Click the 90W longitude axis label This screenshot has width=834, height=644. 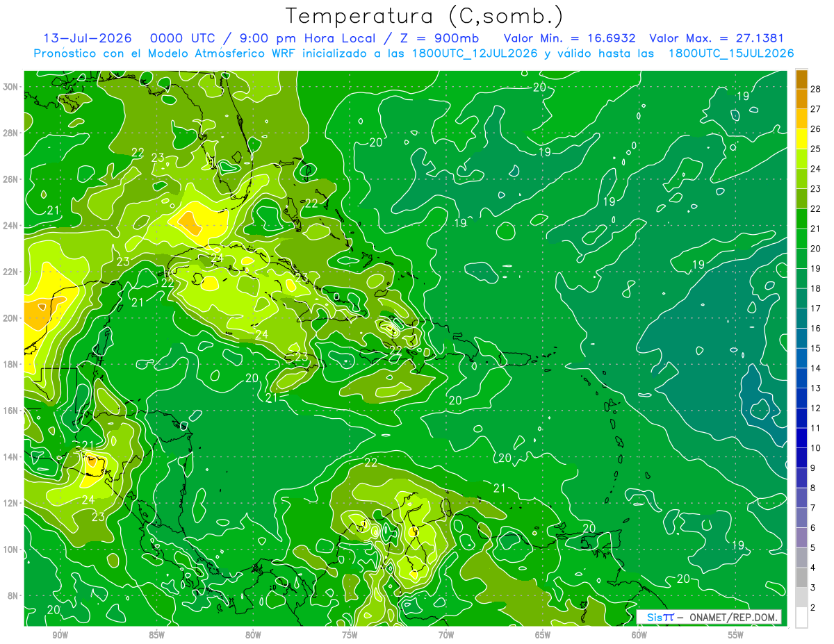(x=60, y=635)
